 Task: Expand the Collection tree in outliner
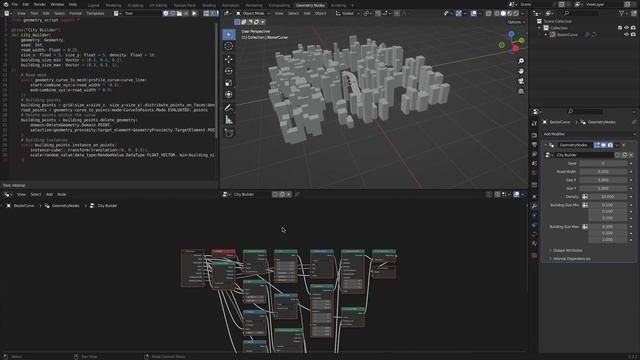(539, 28)
